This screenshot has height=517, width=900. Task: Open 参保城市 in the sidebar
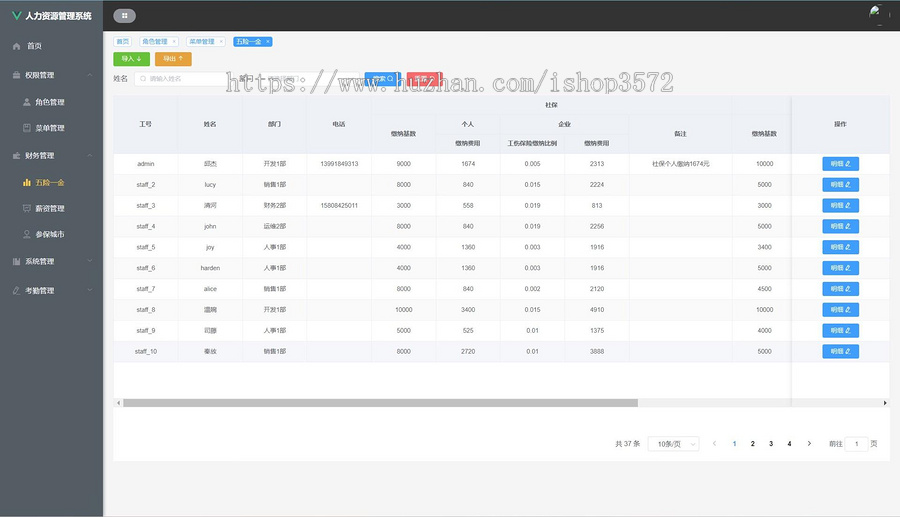pos(51,234)
